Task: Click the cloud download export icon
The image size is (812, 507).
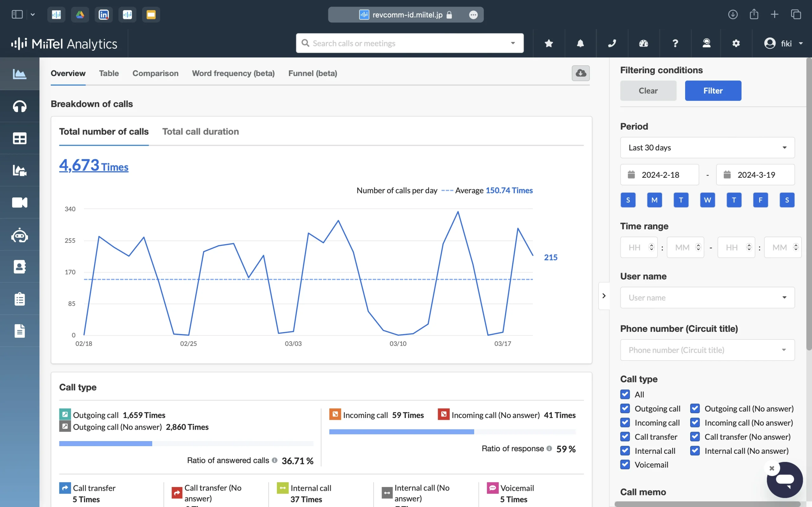Action: click(x=580, y=73)
